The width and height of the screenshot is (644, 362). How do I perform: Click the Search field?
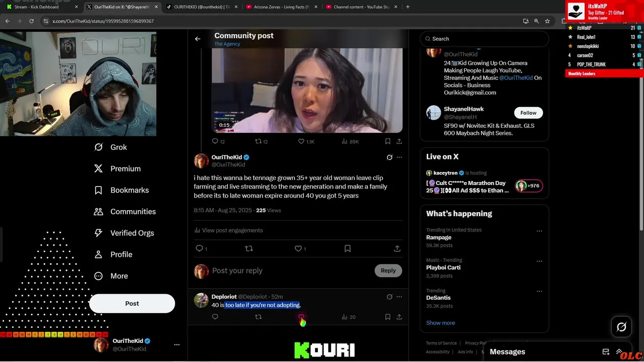(484, 39)
